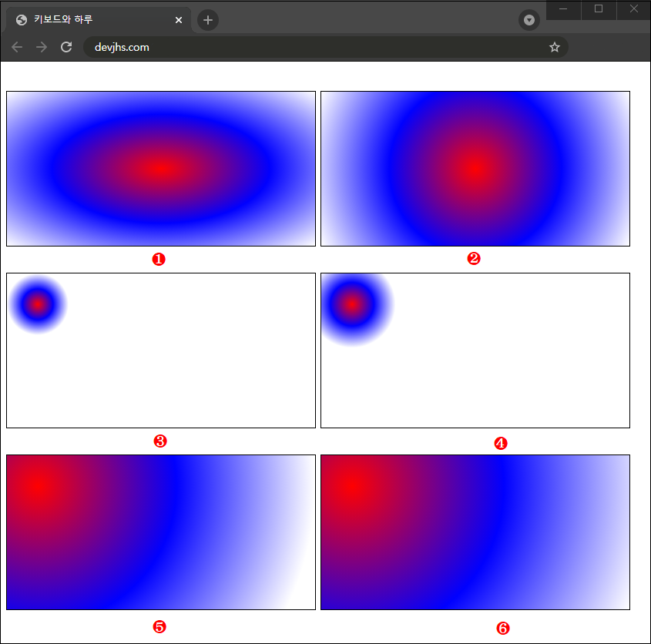Reload the devjhs.com page
651x644 pixels.
pos(66,47)
